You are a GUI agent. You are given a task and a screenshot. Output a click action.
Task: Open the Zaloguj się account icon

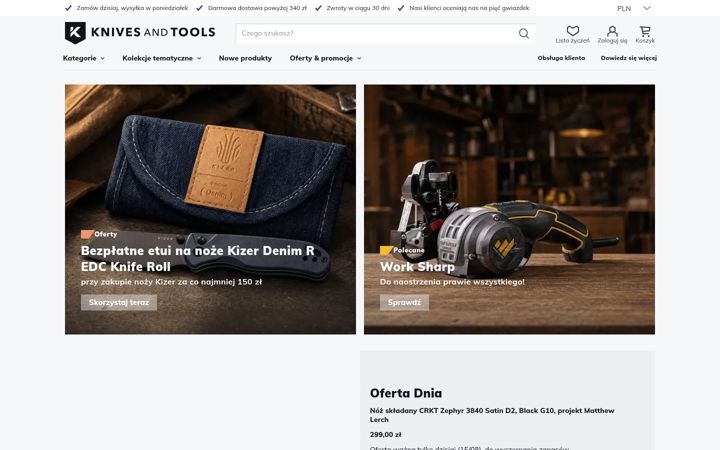[612, 31]
